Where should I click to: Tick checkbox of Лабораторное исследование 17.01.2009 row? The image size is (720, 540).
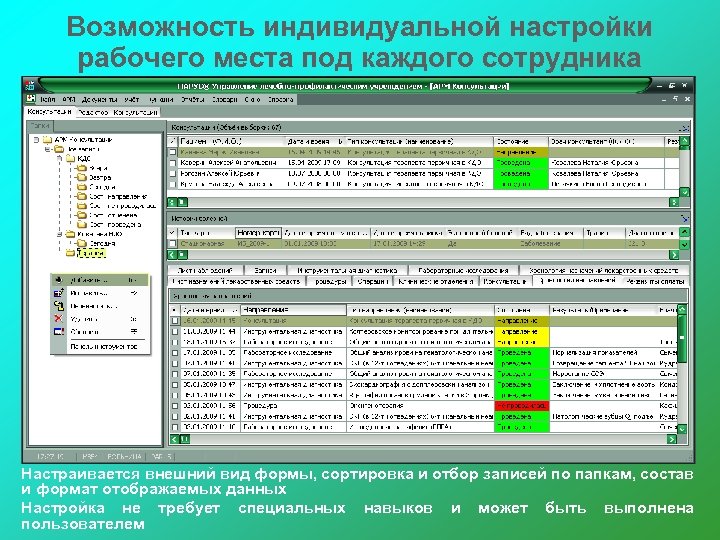(x=175, y=353)
